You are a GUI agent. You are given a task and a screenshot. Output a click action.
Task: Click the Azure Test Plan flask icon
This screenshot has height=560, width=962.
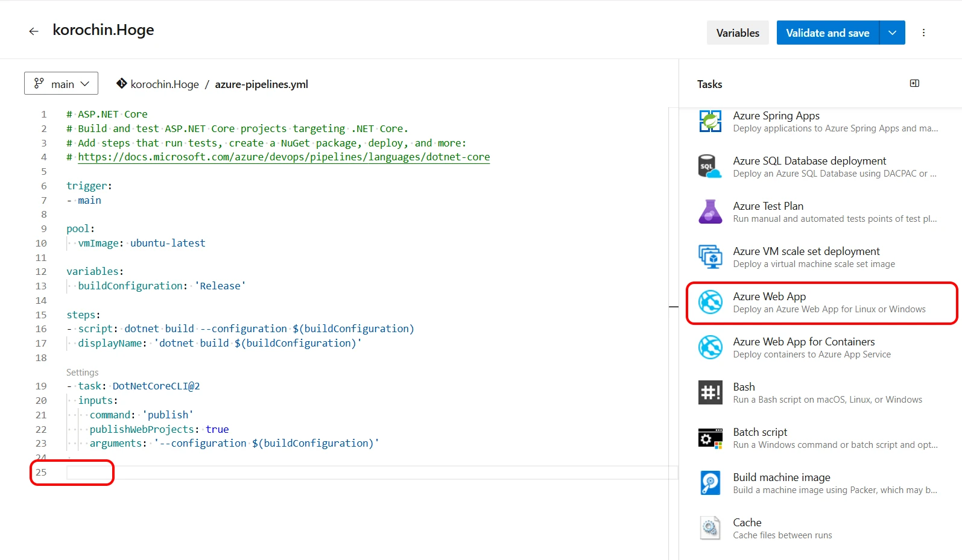[710, 212]
